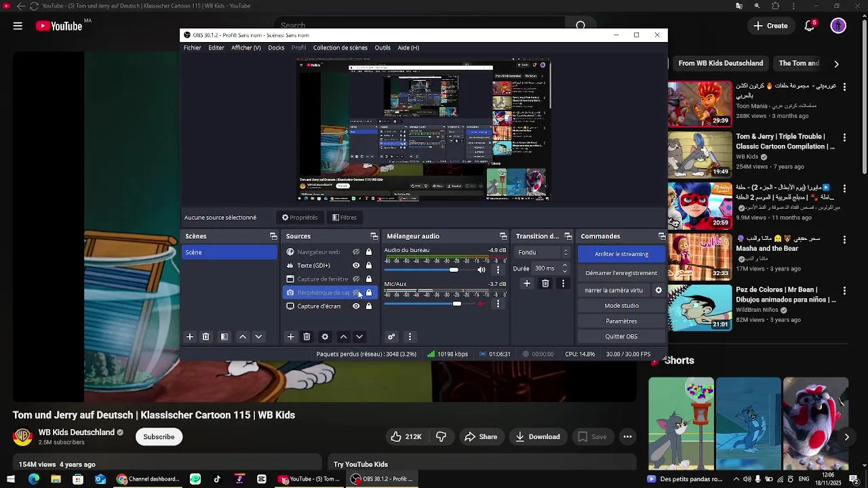Open source properties gear in Sources panel
Viewport: 868px width, 488px height.
click(x=325, y=337)
